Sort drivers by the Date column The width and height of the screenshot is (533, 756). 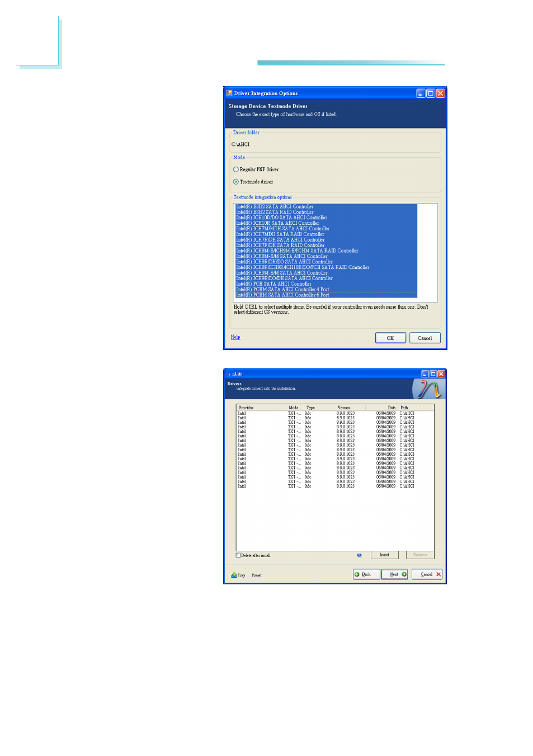point(382,408)
